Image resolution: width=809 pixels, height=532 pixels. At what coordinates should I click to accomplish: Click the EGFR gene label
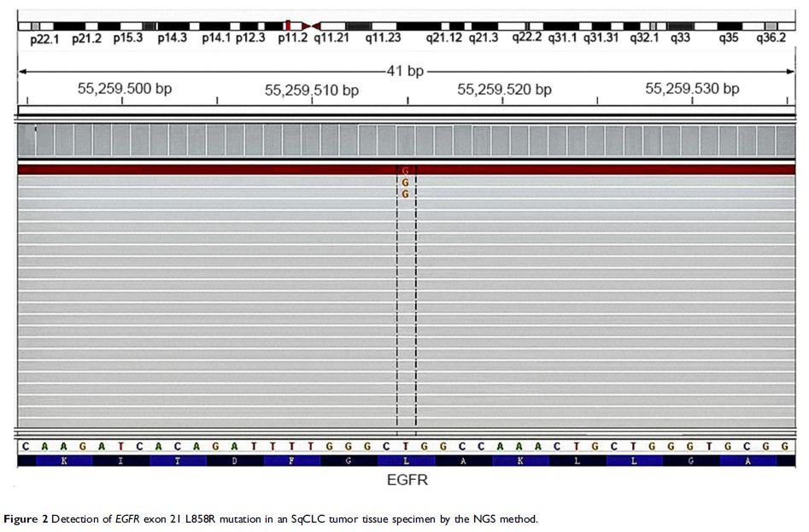[407, 481]
